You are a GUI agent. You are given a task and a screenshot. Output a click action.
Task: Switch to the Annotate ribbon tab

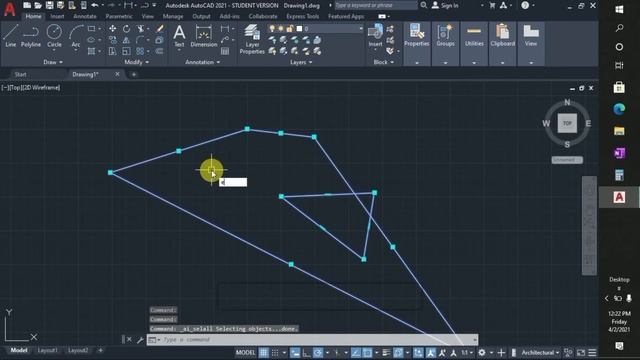(x=85, y=16)
